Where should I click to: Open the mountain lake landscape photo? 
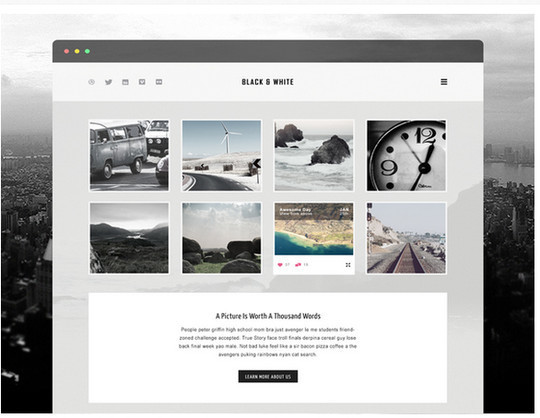click(129, 238)
